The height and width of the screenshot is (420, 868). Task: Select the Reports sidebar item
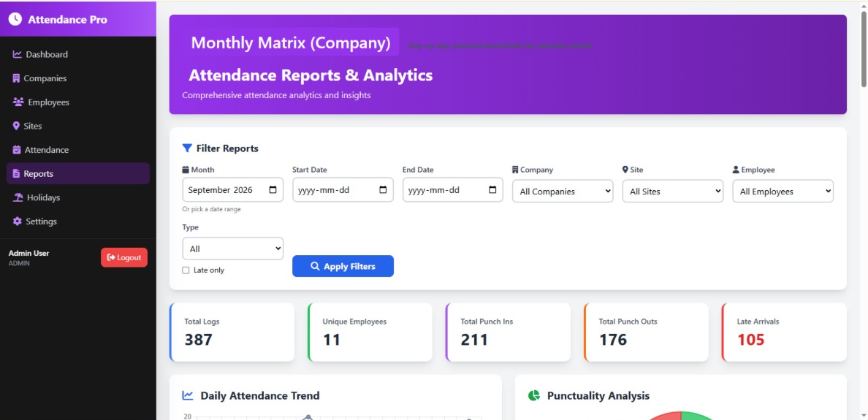click(78, 173)
